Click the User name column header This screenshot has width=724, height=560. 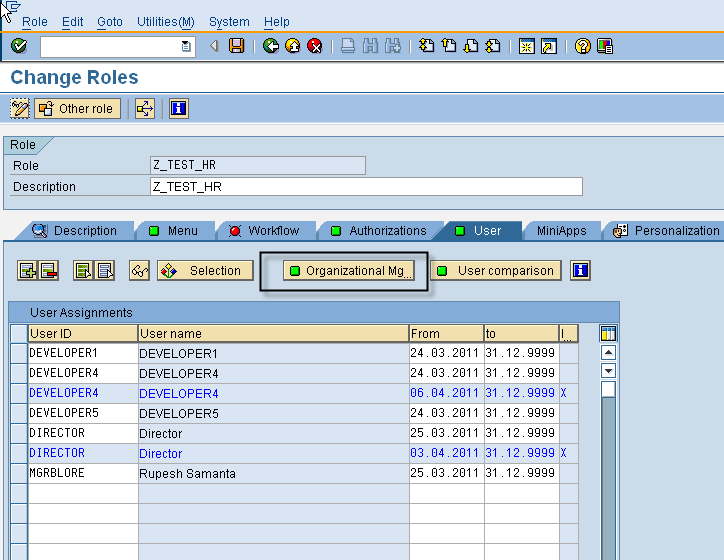coord(273,333)
